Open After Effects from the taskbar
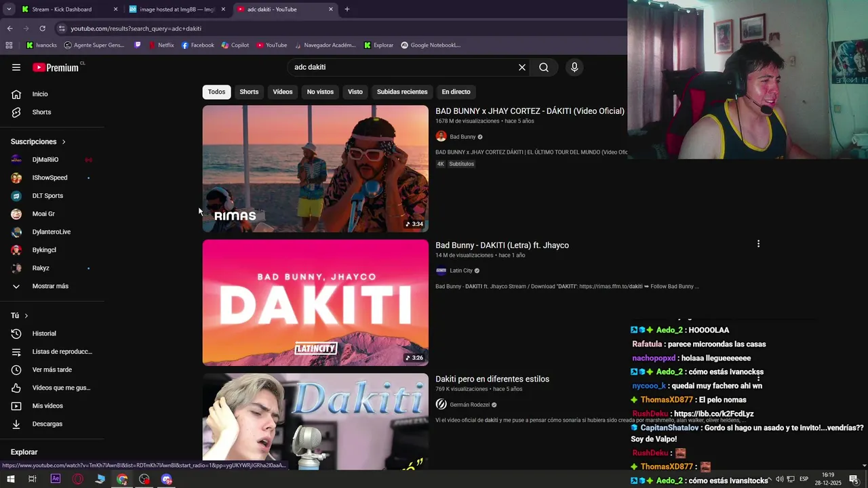The width and height of the screenshot is (868, 488). [x=56, y=479]
